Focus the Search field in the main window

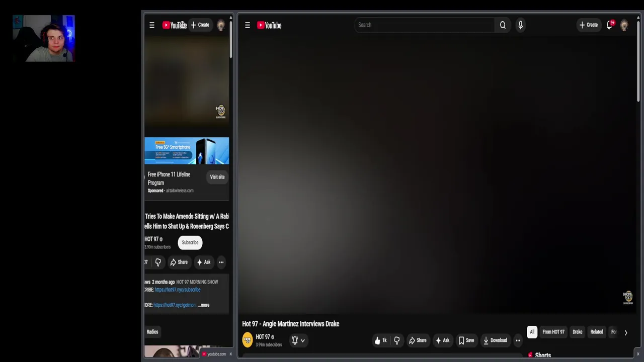424,25
